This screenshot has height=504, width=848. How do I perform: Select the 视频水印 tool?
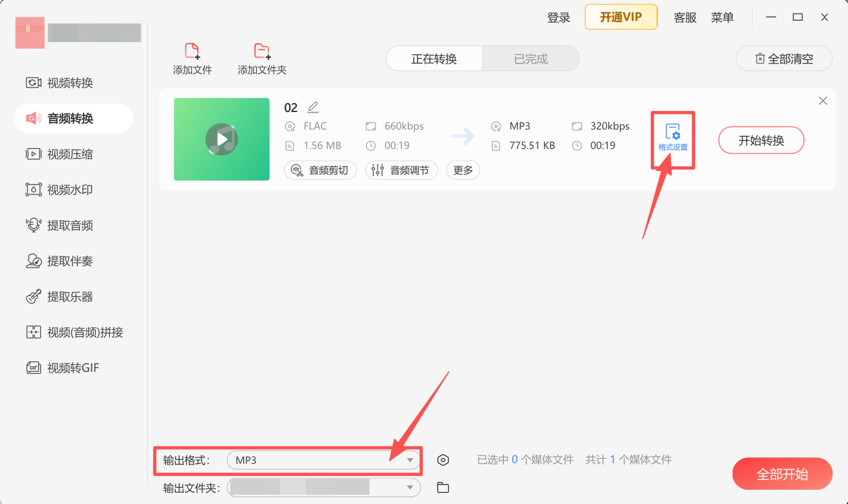click(73, 189)
